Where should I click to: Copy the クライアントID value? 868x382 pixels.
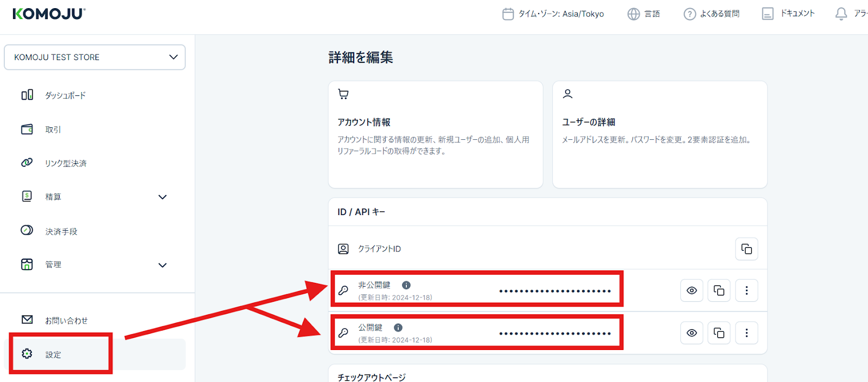(x=746, y=249)
